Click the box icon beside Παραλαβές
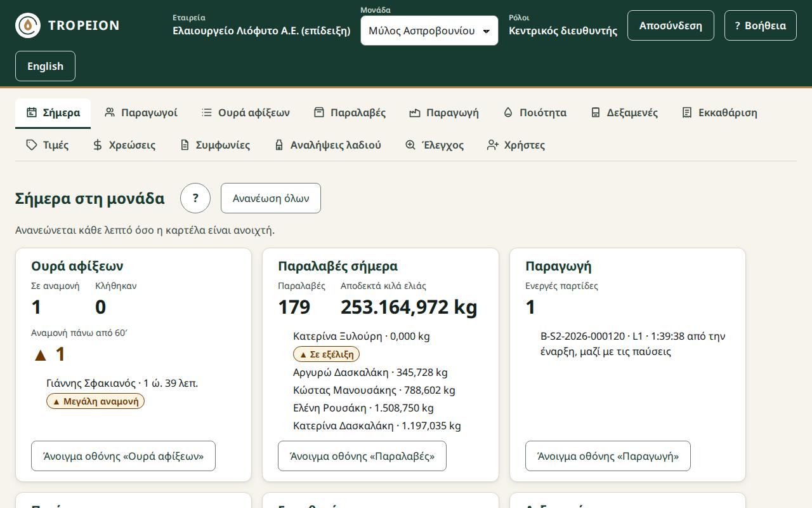This screenshot has width=812, height=508. pos(319,112)
